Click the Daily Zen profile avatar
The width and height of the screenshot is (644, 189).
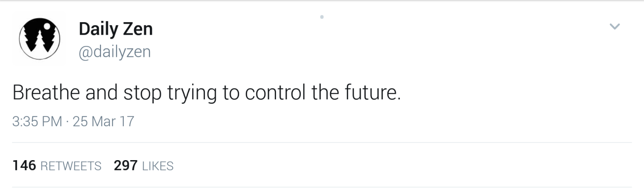click(x=40, y=40)
